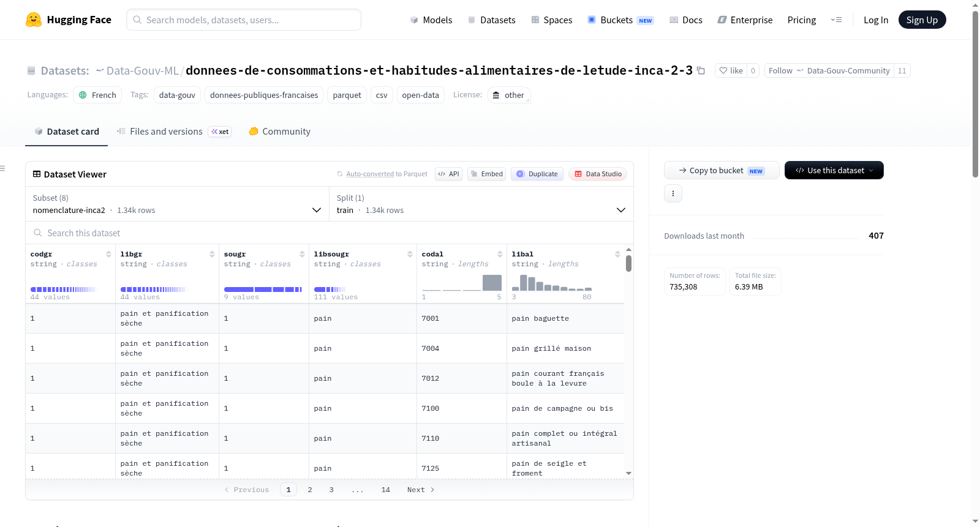The width and height of the screenshot is (980, 527).
Task: Follow Data-Gouv-Community
Action: [x=829, y=71]
